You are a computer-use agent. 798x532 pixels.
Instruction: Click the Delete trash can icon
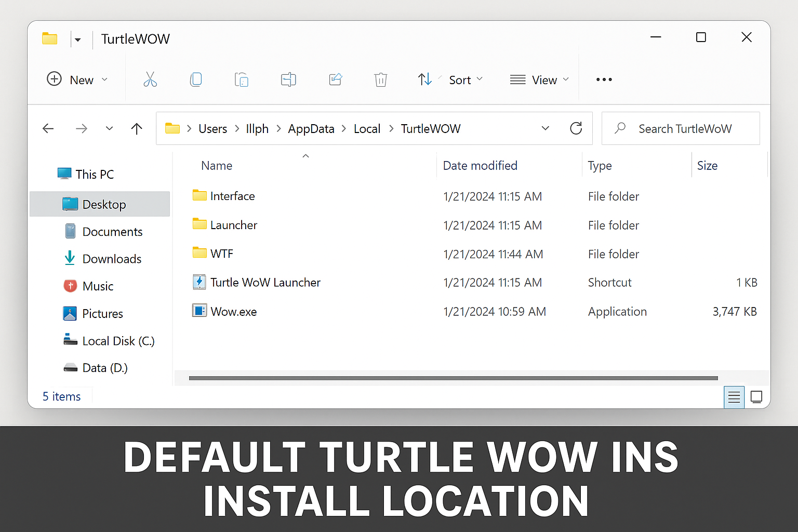pyautogui.click(x=381, y=79)
